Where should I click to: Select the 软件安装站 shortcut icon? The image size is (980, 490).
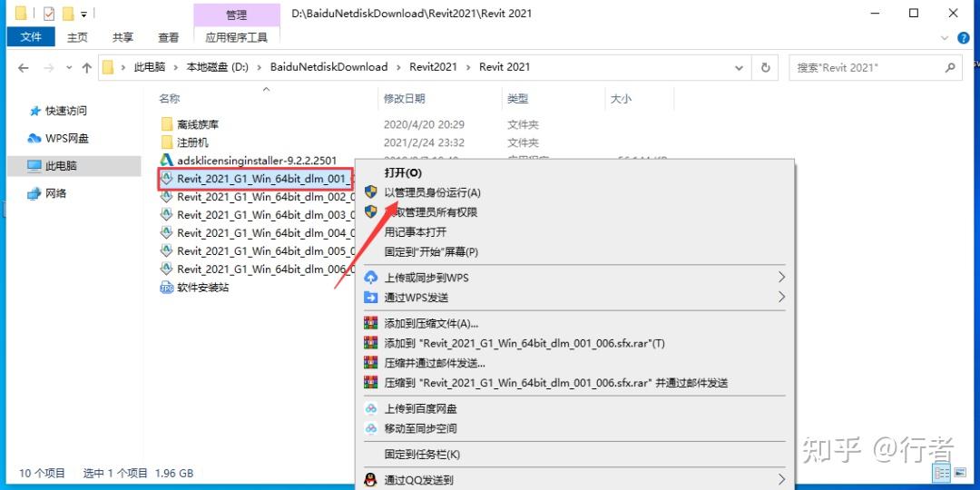pos(166,288)
